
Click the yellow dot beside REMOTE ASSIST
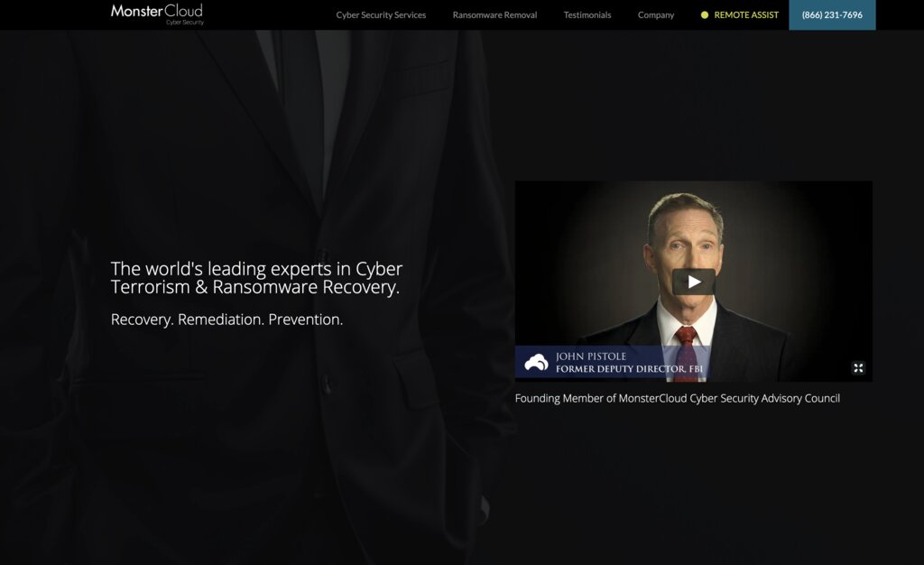coord(704,14)
